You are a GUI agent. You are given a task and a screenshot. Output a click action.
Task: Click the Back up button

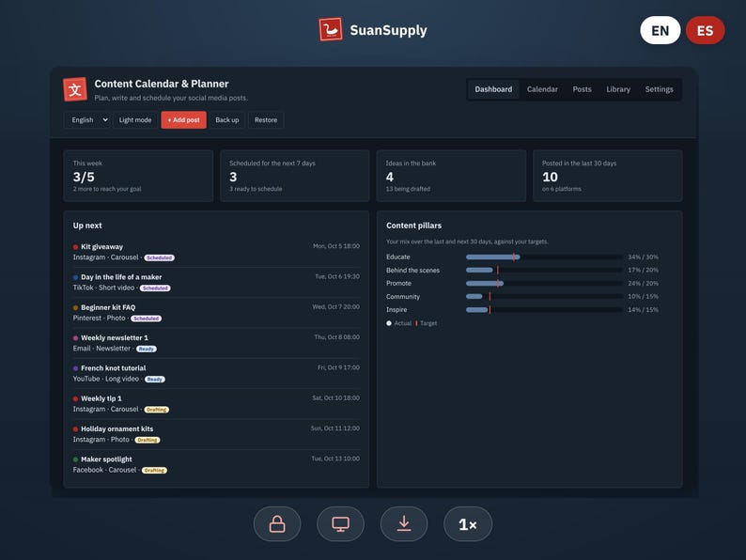tap(227, 120)
